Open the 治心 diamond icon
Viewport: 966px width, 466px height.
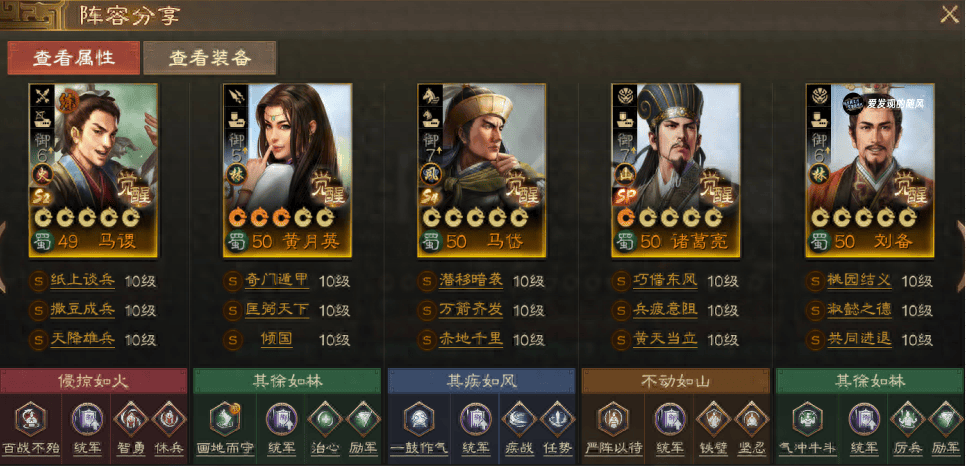click(x=325, y=419)
